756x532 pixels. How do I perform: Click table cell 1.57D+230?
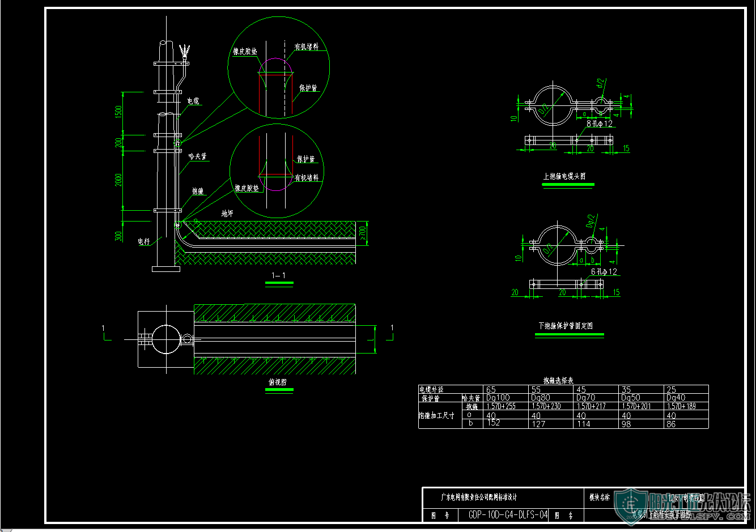coord(546,406)
